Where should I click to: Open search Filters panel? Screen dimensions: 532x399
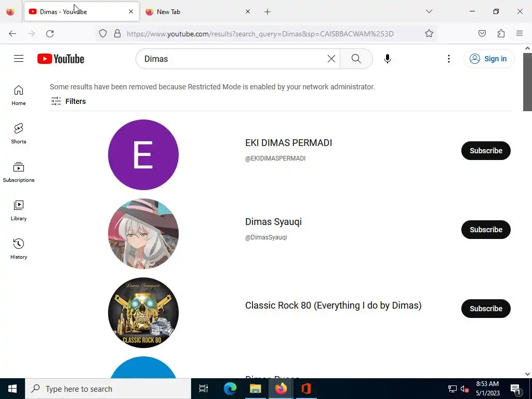[x=68, y=101]
